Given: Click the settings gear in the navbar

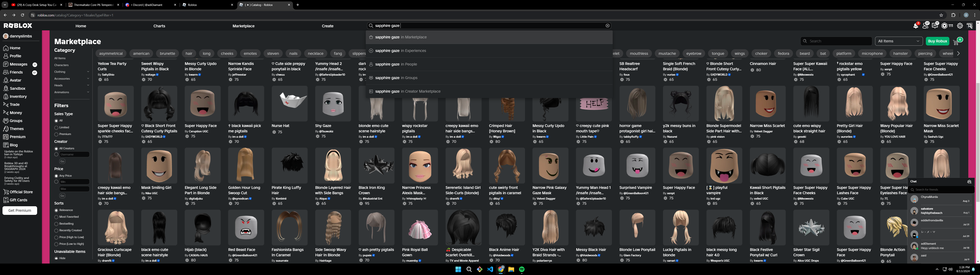Looking at the screenshot, I should tap(960, 26).
